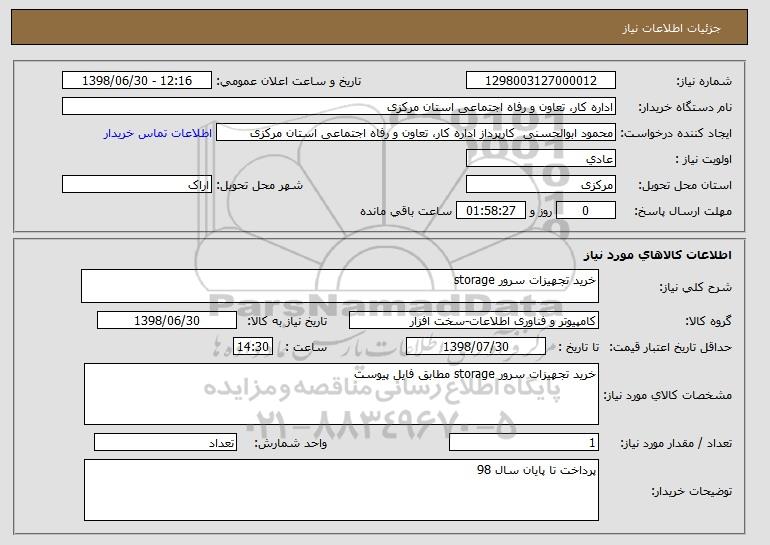This screenshot has height=545, width=770.
Task: Select the public announcement date field 1398/06/30 - 12:16
Action: coord(137,81)
